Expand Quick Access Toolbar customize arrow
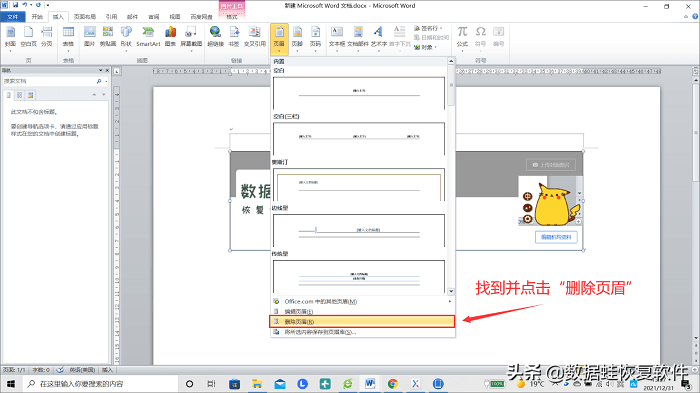This screenshot has height=393, width=700. (48, 5)
